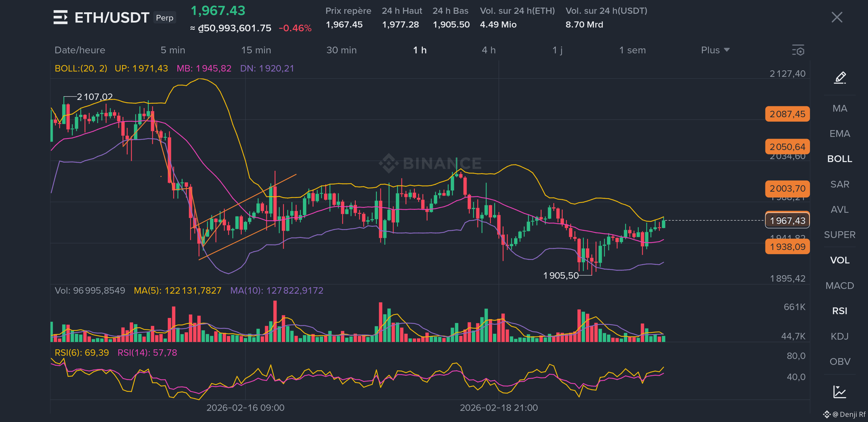Screen dimensions: 868x422
Task: Click the Vol: 96995,8549 legend
Action: coord(90,291)
